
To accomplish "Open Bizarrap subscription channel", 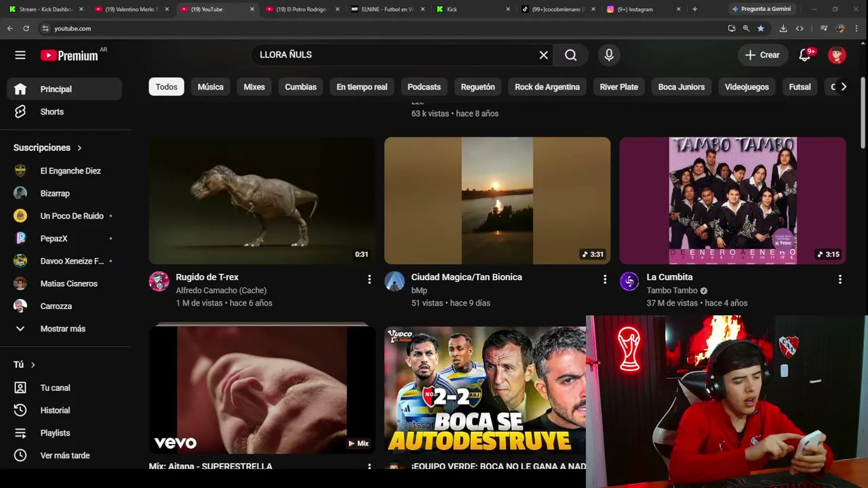I will [x=64, y=193].
